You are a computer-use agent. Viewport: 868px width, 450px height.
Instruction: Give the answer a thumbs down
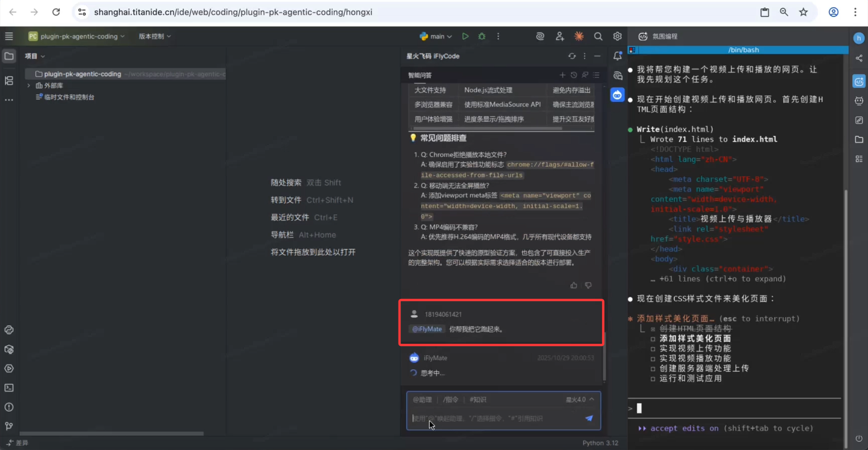(x=588, y=285)
